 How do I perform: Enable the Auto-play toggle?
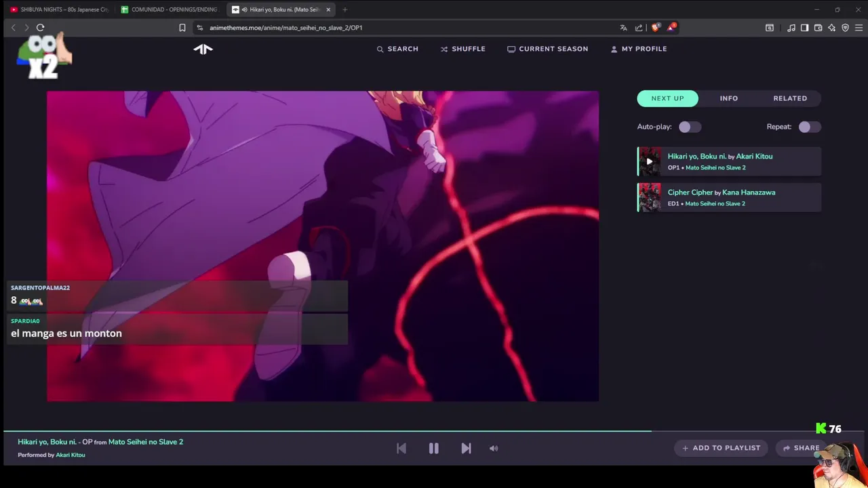click(x=690, y=127)
